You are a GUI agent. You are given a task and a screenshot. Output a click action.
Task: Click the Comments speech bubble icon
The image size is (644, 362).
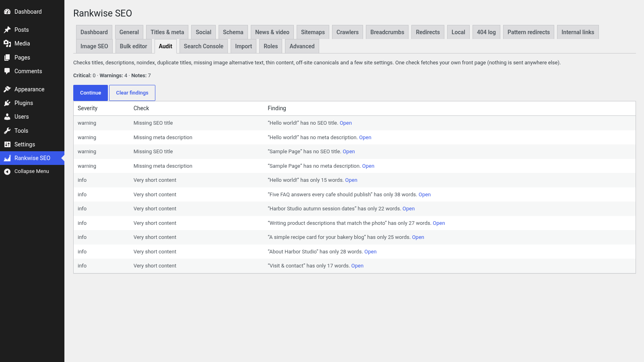click(7, 71)
